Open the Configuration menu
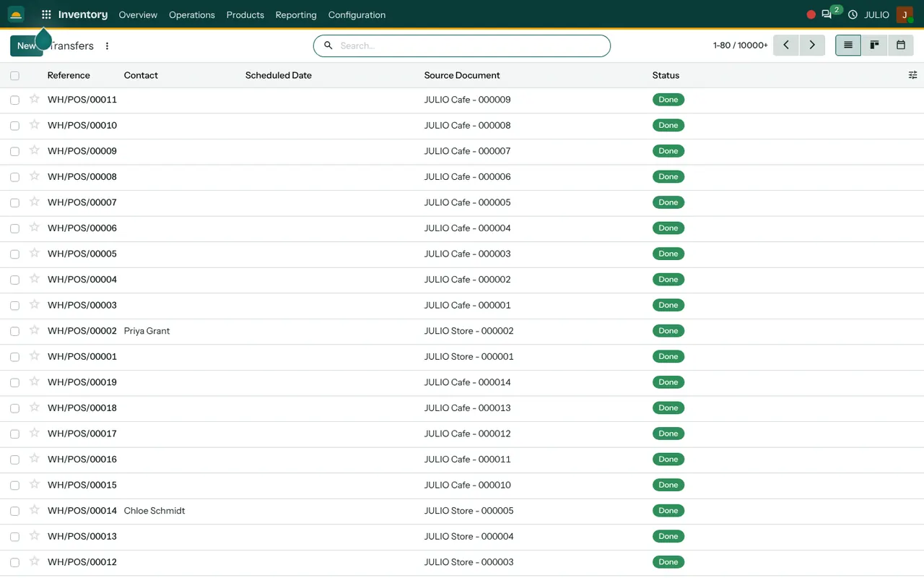The width and height of the screenshot is (924, 578). click(357, 14)
